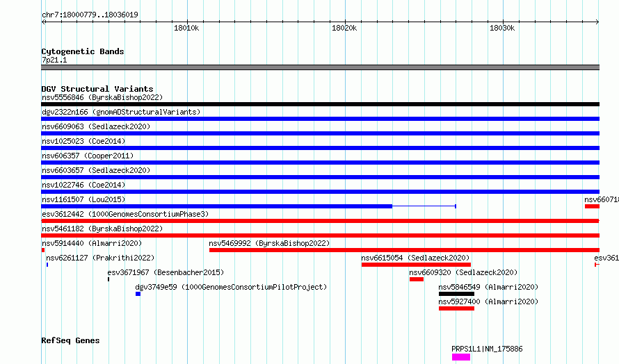Open nsv1022746 (Coe2014) label

tap(83, 185)
